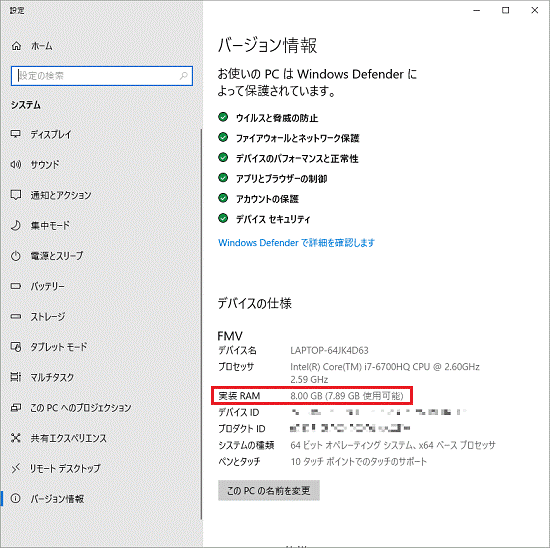Click the display monitor icon
Viewport: 550px width, 548px height.
point(16,134)
